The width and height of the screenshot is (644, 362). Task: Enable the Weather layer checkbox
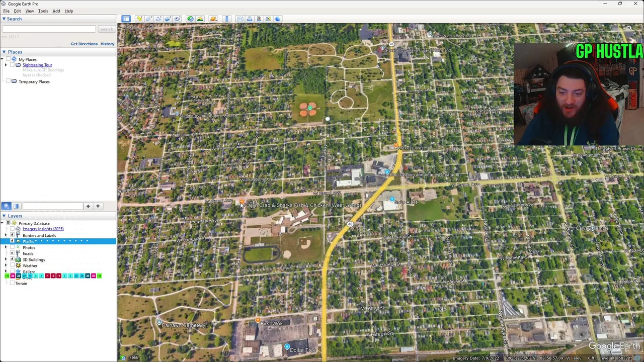click(x=12, y=265)
